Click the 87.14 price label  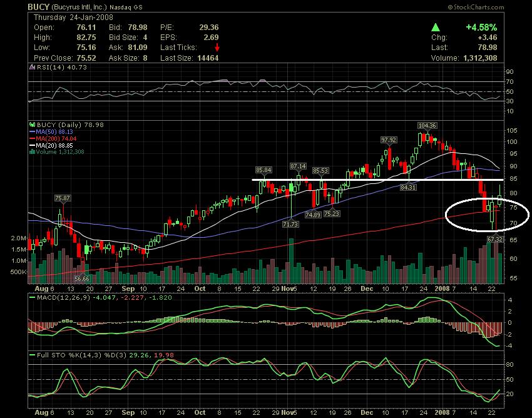point(298,166)
